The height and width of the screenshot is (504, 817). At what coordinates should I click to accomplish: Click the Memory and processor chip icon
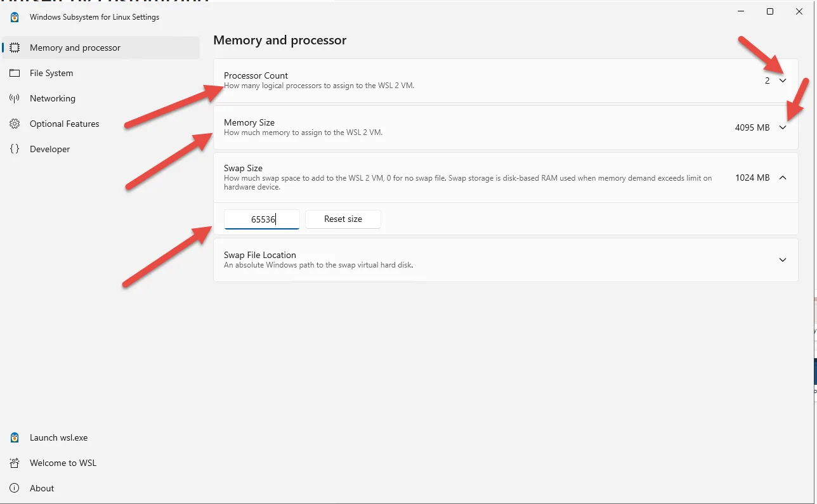(x=15, y=48)
